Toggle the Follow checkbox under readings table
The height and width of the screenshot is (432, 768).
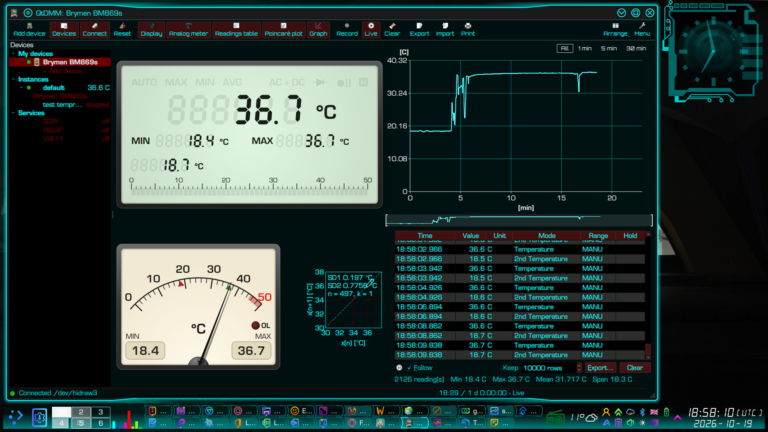(x=420, y=368)
